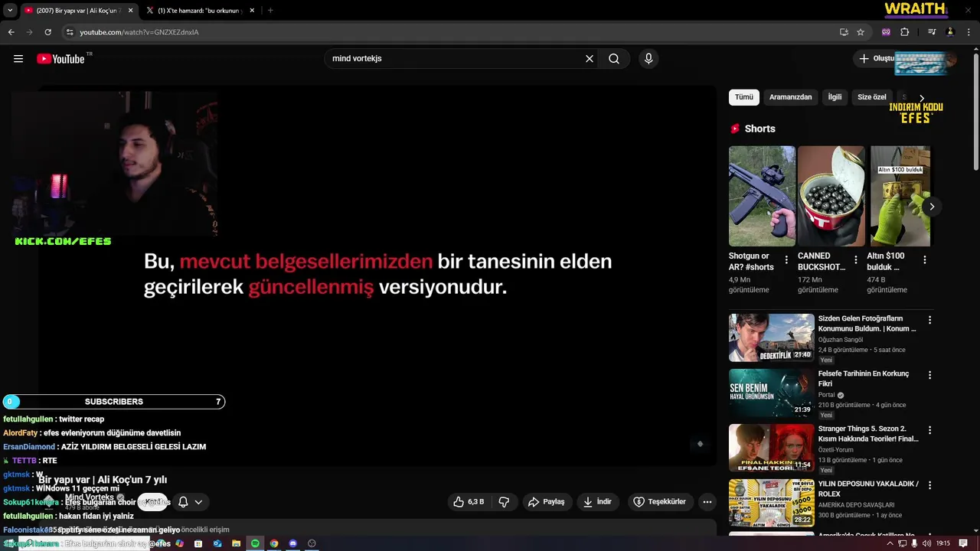980x551 pixels.
Task: Open File Explorer from the taskbar
Action: point(236,543)
